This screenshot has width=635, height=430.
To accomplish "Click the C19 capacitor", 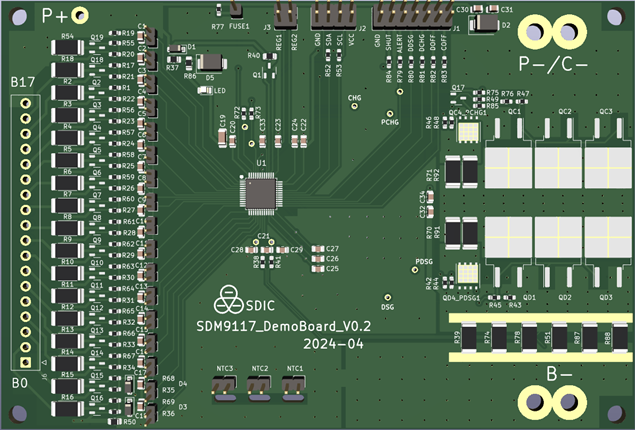I will pyautogui.click(x=222, y=138).
